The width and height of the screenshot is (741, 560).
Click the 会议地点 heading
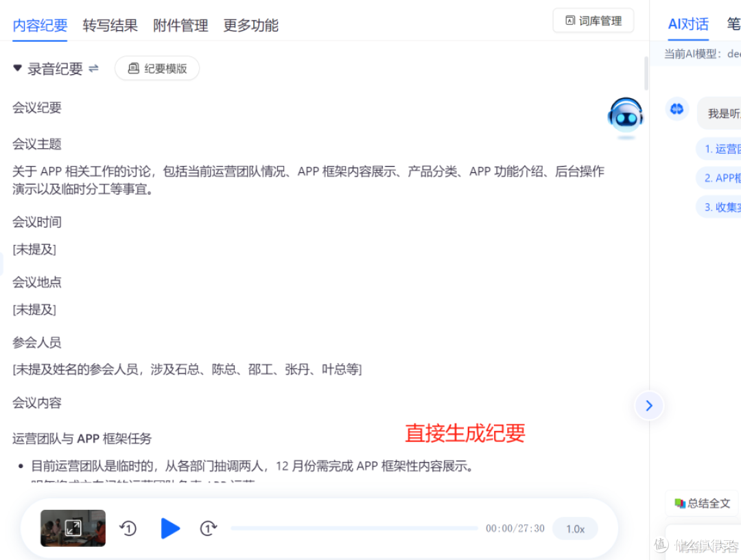click(x=37, y=283)
